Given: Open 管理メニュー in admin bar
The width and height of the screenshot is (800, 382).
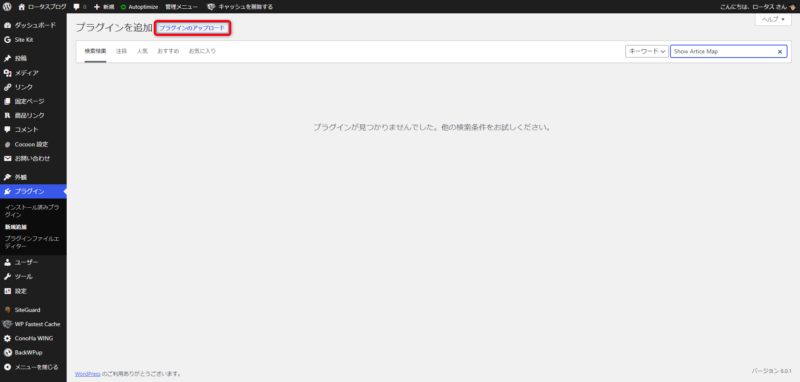Looking at the screenshot, I should click(x=181, y=7).
